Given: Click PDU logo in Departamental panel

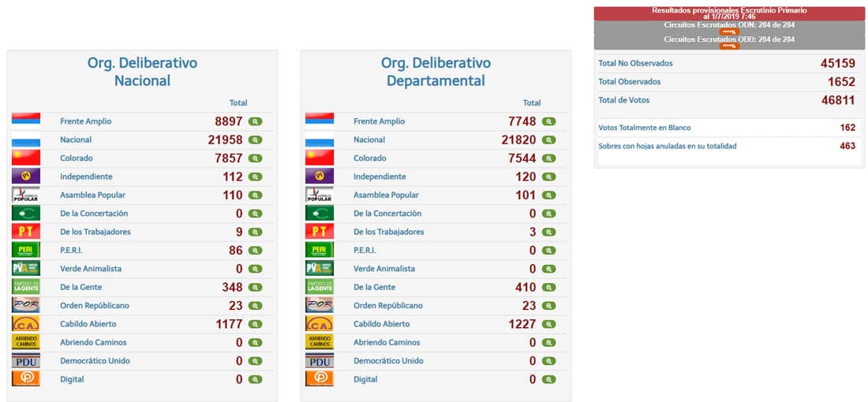Looking at the screenshot, I should pos(320,360).
